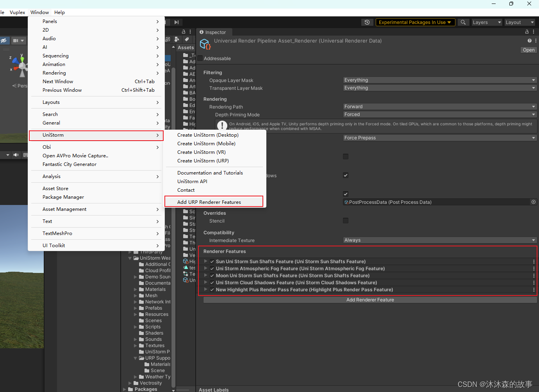
Task: Toggle the Addressable checkbox
Action: click(x=200, y=59)
